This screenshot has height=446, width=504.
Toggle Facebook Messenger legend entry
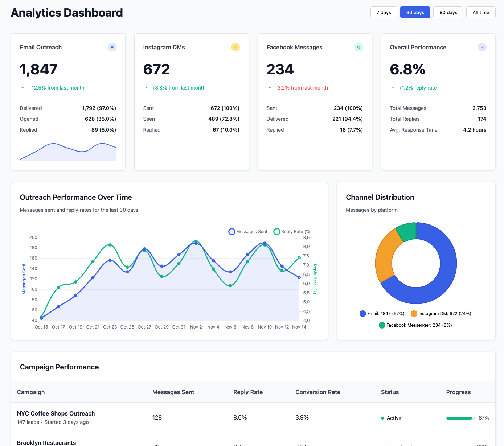(415, 325)
